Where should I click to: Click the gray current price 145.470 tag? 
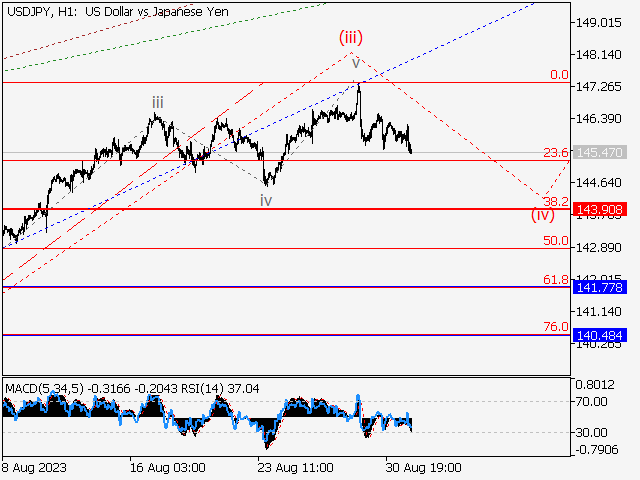point(600,153)
